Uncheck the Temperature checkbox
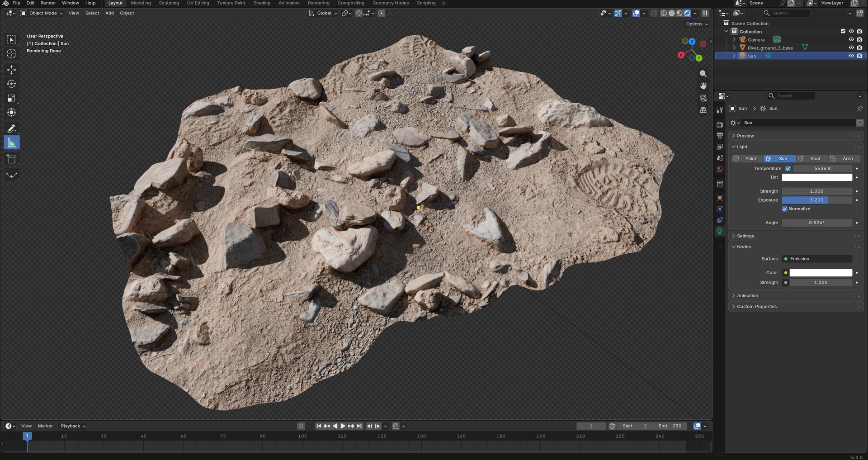Screen dimensions: 868x460 tap(788, 168)
